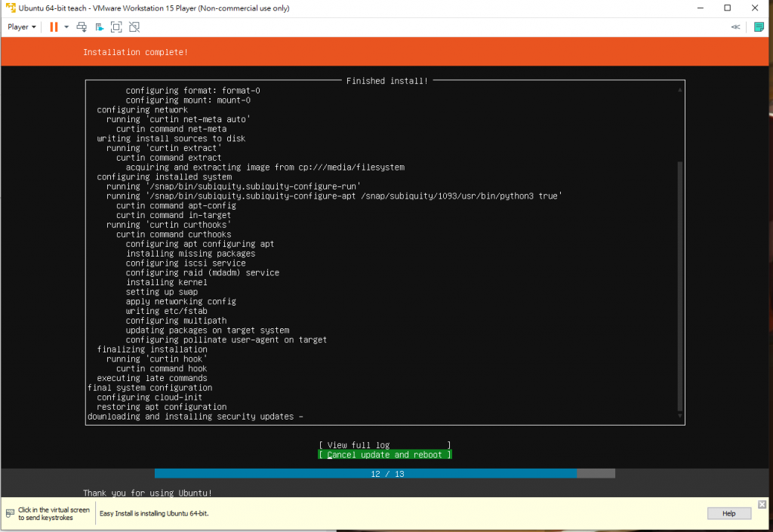Send Ctrl+Alt+Del to the virtual machine
The height and width of the screenshot is (532, 773).
[82, 27]
